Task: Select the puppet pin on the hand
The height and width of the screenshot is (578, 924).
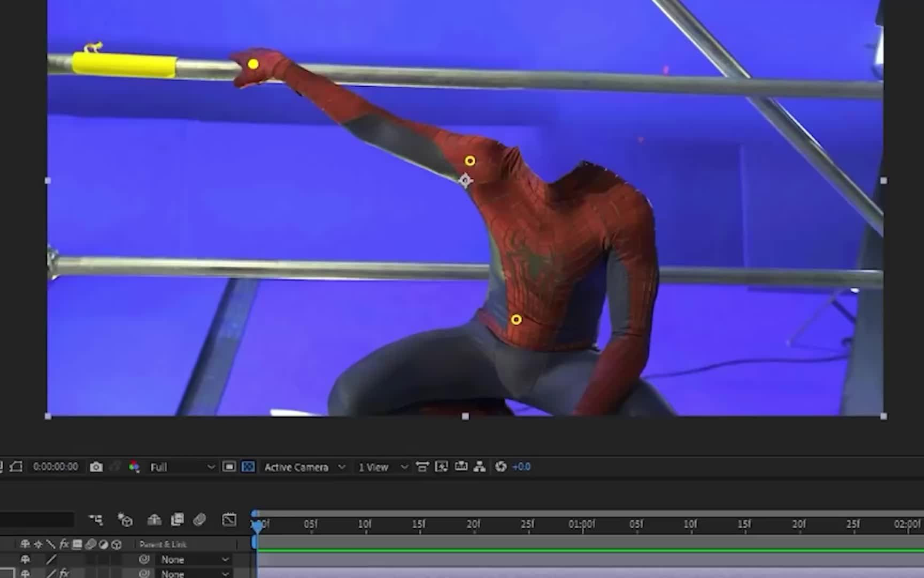Action: 253,64
